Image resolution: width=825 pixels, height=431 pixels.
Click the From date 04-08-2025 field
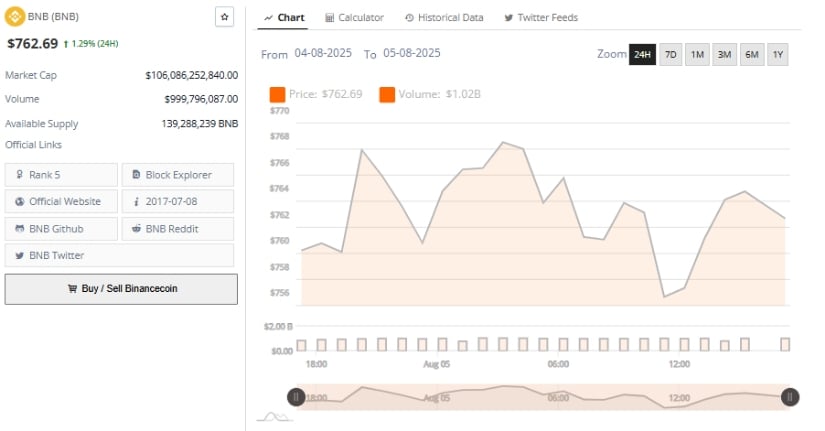[x=323, y=53]
